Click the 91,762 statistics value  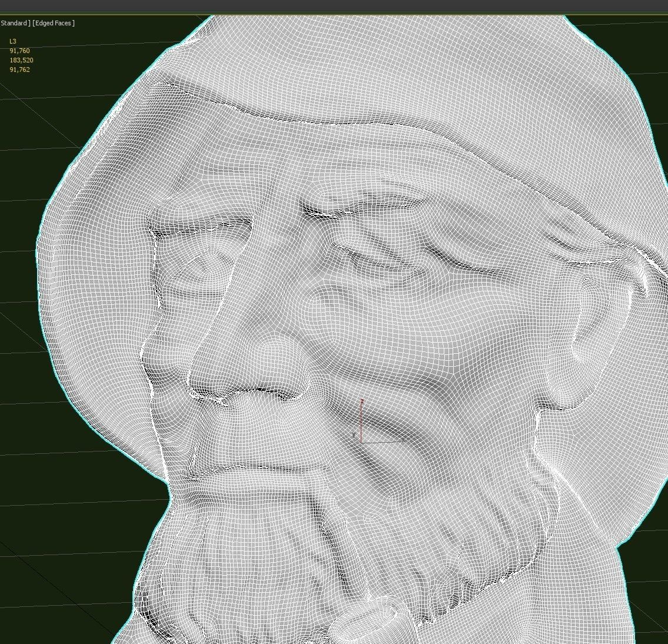19,69
